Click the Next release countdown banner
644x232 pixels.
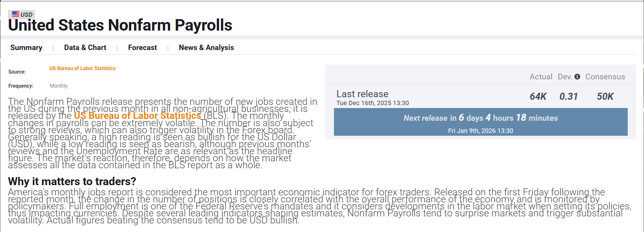(481, 122)
